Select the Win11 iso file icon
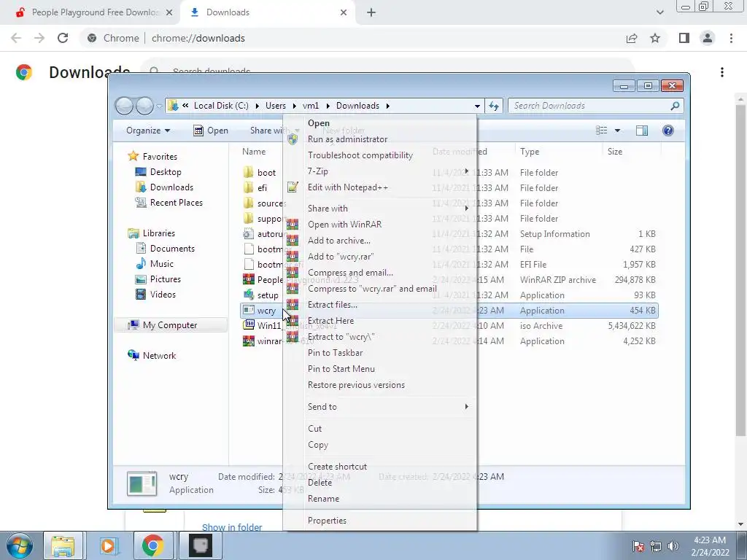Image resolution: width=747 pixels, height=560 pixels. [248, 325]
